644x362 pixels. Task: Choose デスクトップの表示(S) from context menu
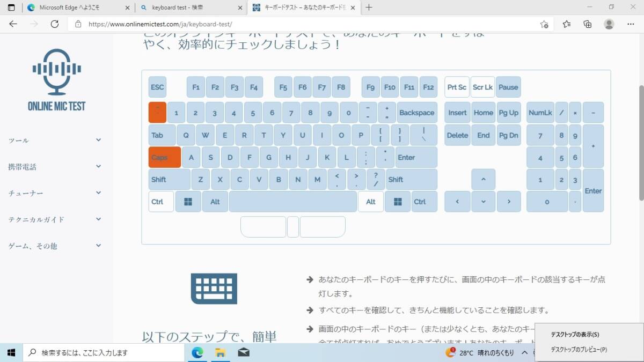pyautogui.click(x=590, y=334)
